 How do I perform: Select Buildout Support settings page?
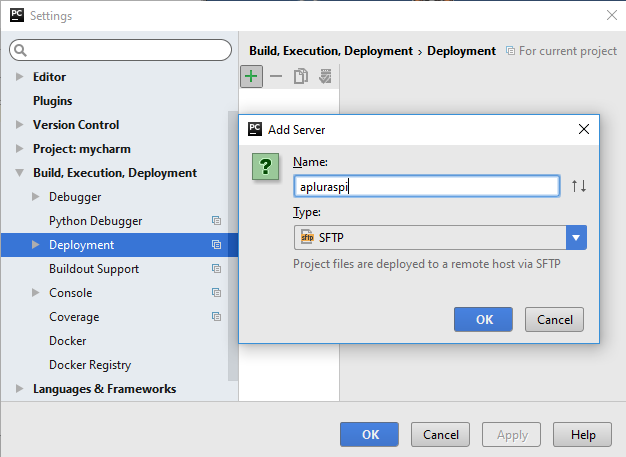pyautogui.click(x=94, y=269)
